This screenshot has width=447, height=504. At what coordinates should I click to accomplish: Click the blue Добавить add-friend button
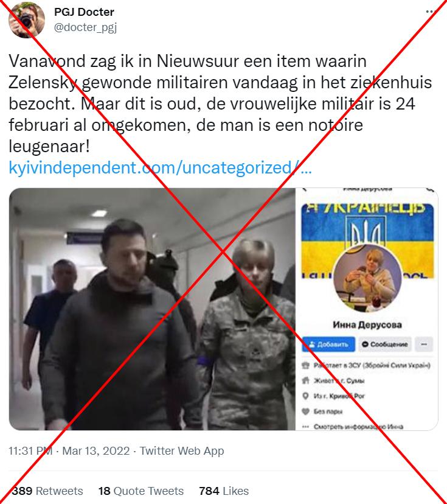328,345
